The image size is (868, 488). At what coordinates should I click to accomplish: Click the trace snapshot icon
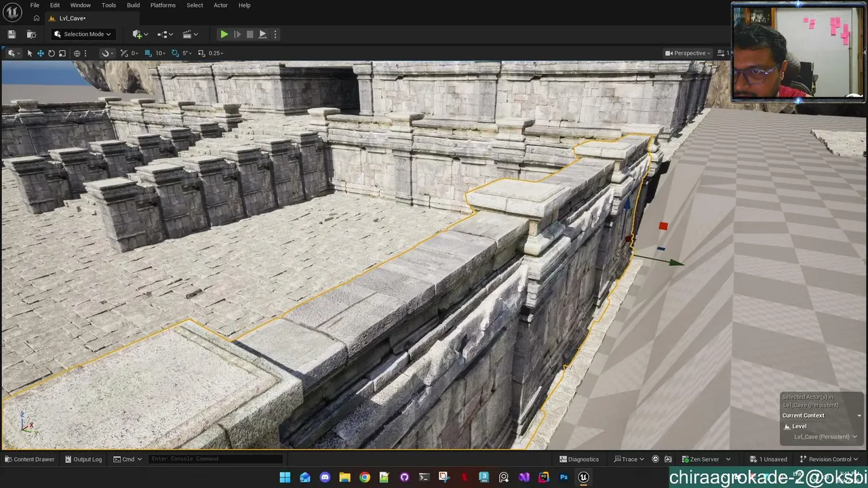point(668,460)
